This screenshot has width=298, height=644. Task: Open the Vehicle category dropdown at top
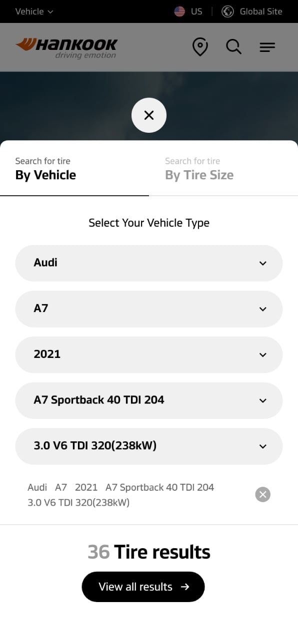pyautogui.click(x=34, y=11)
